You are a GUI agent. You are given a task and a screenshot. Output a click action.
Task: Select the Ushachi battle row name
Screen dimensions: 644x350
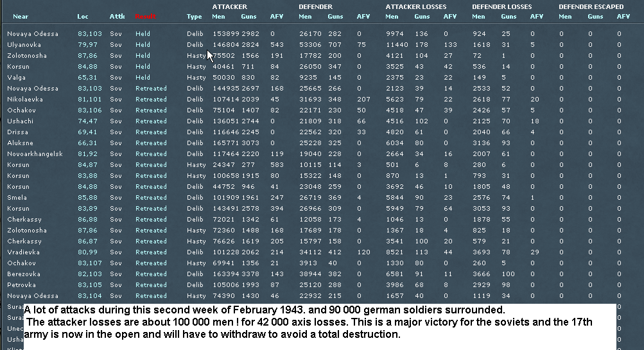coord(20,121)
